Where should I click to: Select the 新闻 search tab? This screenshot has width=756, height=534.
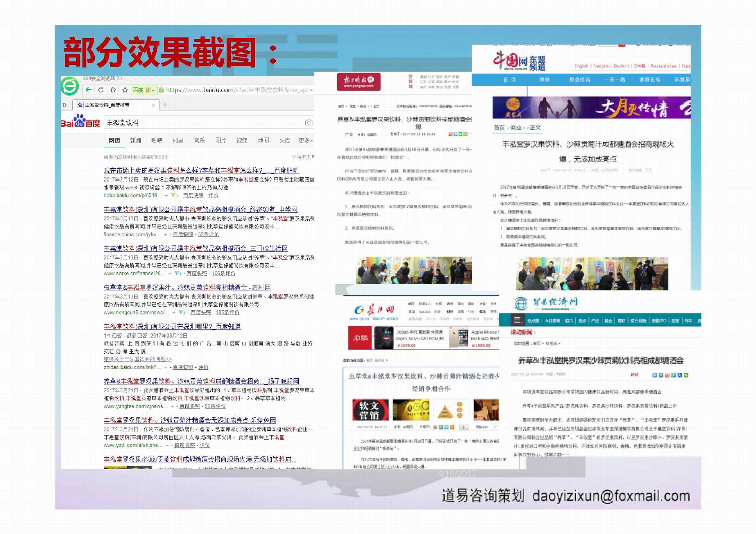pos(136,141)
